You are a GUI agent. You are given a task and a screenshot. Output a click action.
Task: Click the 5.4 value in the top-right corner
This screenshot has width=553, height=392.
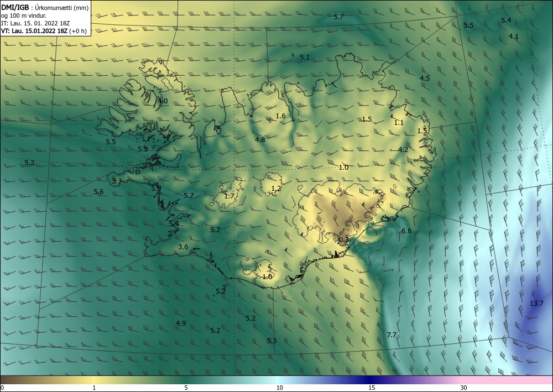pos(506,20)
